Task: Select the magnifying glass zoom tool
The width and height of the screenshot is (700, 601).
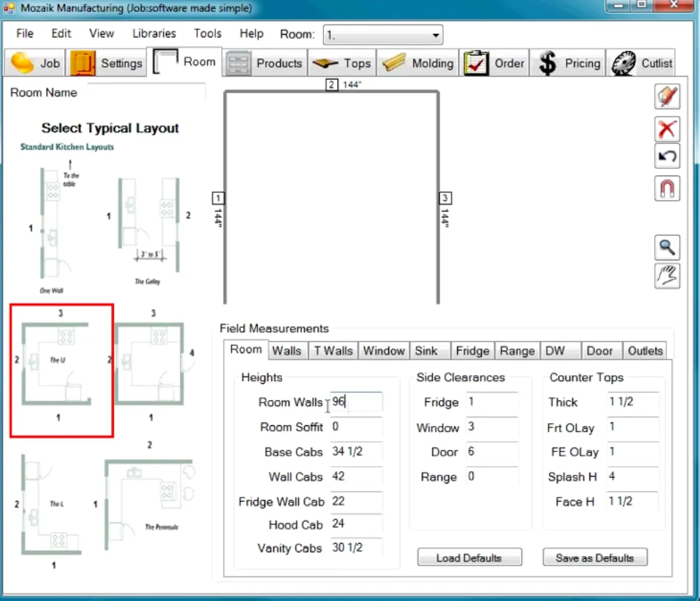Action: click(667, 248)
